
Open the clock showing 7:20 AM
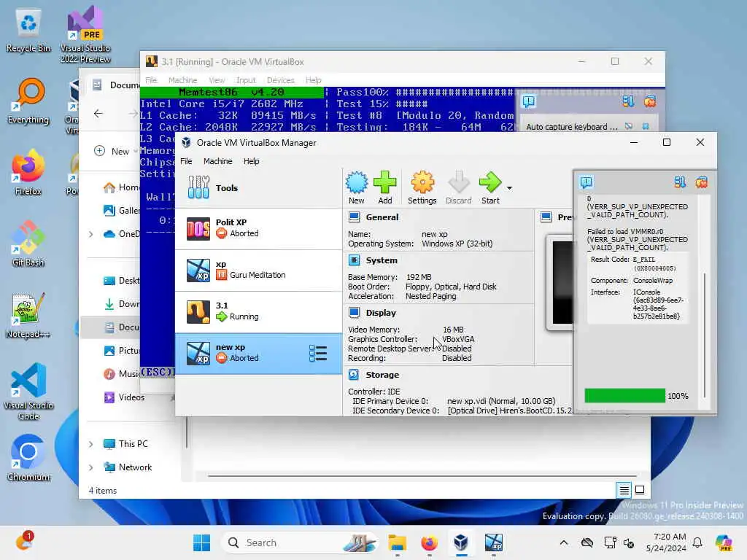point(666,542)
